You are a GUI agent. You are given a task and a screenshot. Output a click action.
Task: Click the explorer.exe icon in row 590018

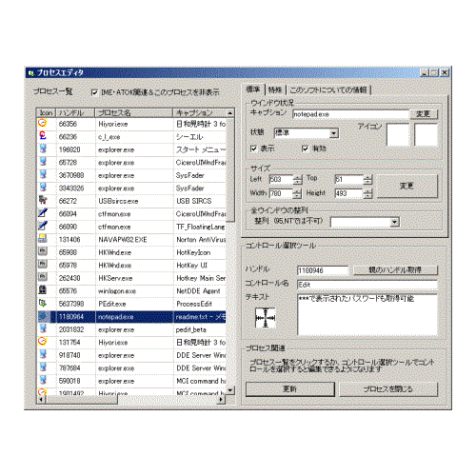pos(43,380)
